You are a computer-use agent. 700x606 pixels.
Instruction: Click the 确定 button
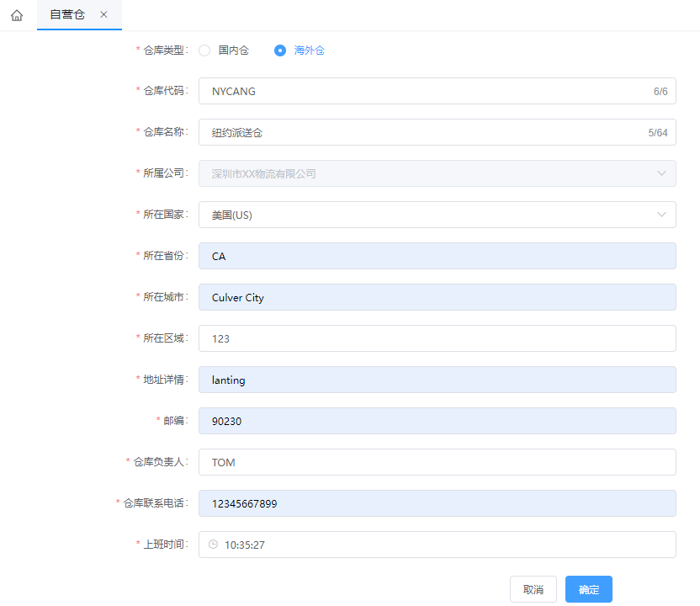[589, 589]
